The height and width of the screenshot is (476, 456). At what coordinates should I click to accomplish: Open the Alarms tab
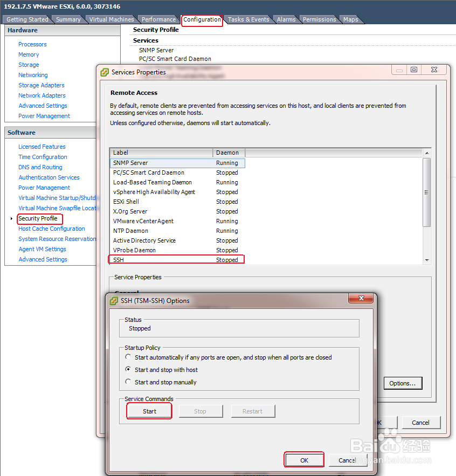coord(286,19)
